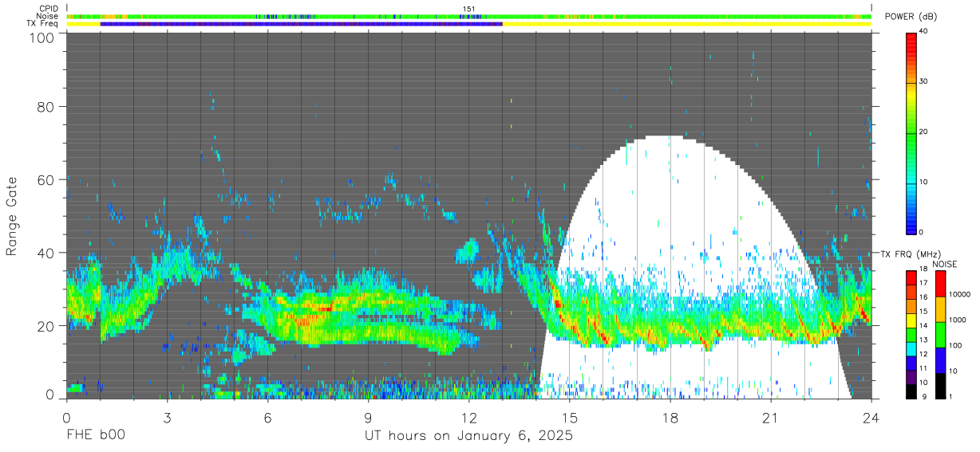Click the 1000 label on the NOISE legend
Image resolution: width=980 pixels, height=452 pixels.
click(x=957, y=320)
